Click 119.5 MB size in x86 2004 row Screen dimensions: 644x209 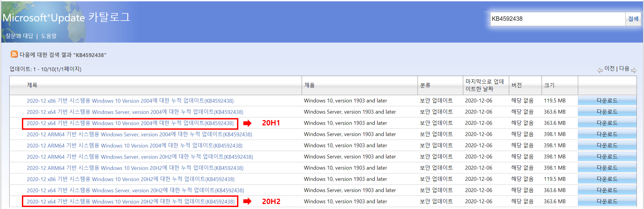(555, 101)
